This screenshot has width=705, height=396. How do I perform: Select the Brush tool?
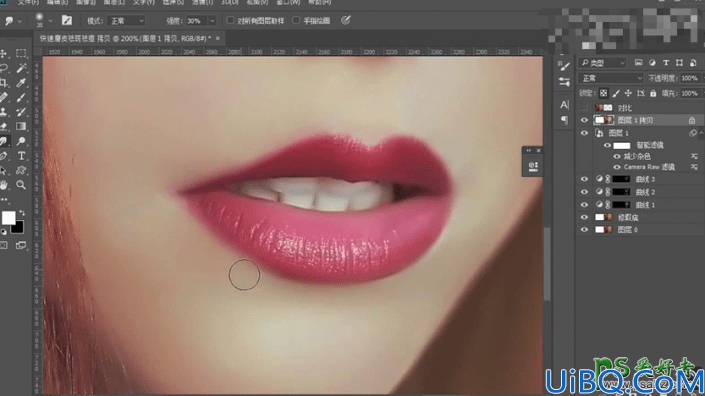(21, 97)
